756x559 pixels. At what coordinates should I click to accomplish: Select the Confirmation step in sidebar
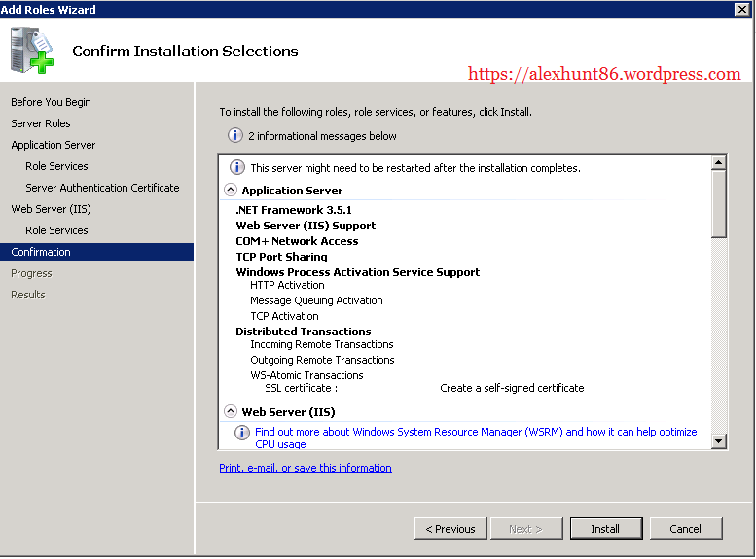[41, 252]
